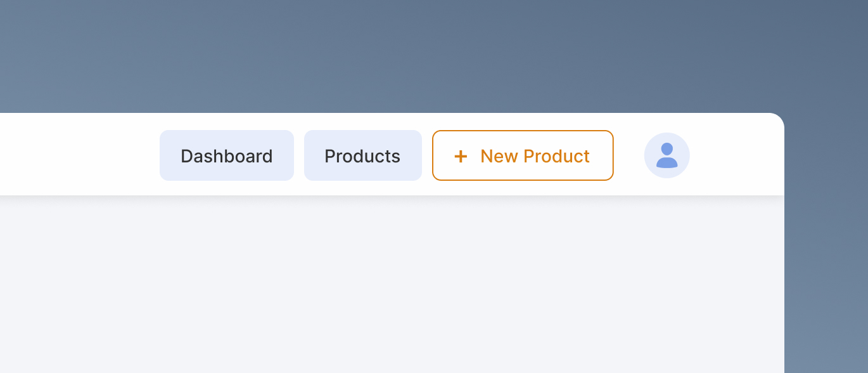The image size is (868, 373).
Task: Tap the plus symbol on the orange button
Action: 460,155
